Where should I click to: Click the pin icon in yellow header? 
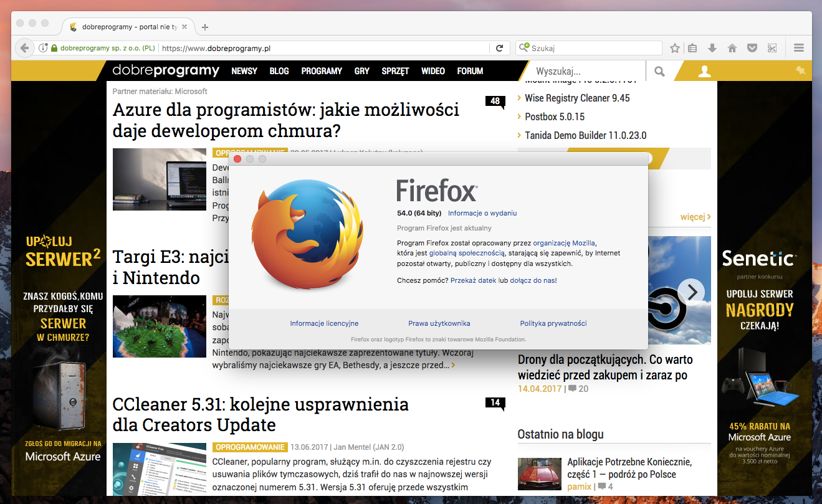point(800,70)
